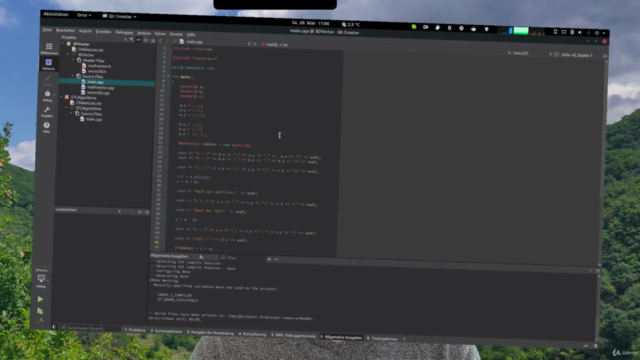The width and height of the screenshot is (640, 360).
Task: Open the Fenster menu
Action: pyautogui.click(x=176, y=34)
